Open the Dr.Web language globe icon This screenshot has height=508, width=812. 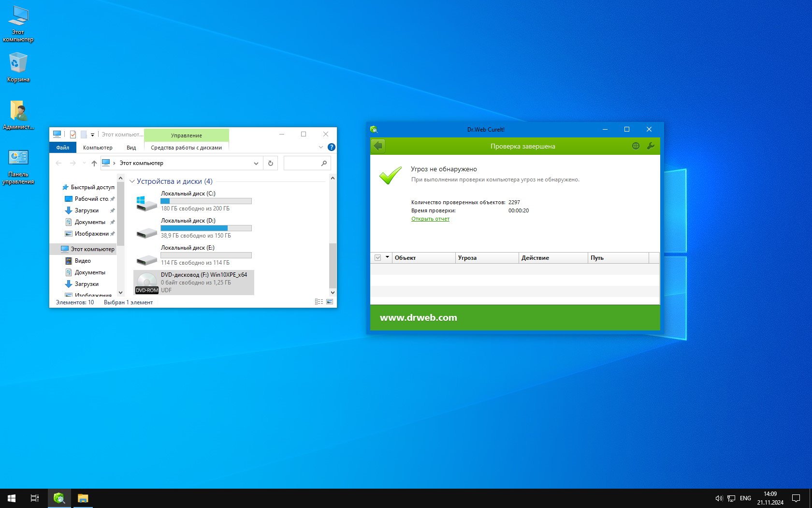pos(636,146)
